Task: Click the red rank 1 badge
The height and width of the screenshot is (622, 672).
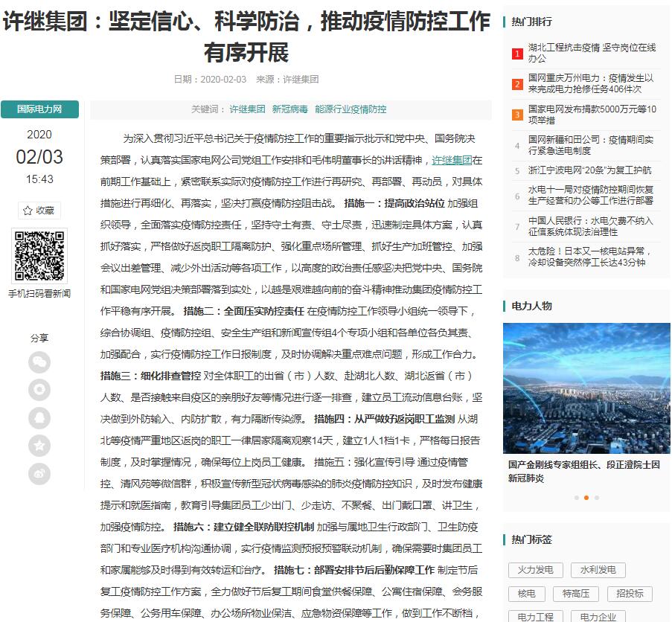Action: (517, 54)
